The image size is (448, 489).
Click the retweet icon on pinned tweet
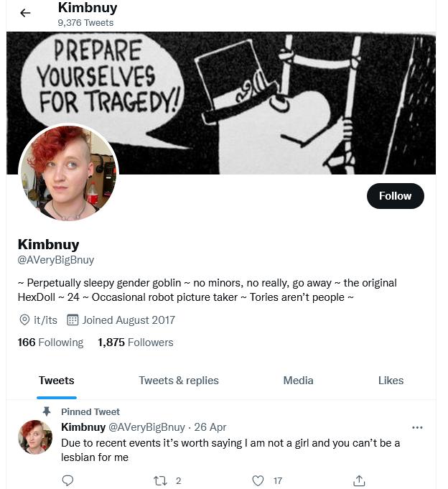(160, 481)
